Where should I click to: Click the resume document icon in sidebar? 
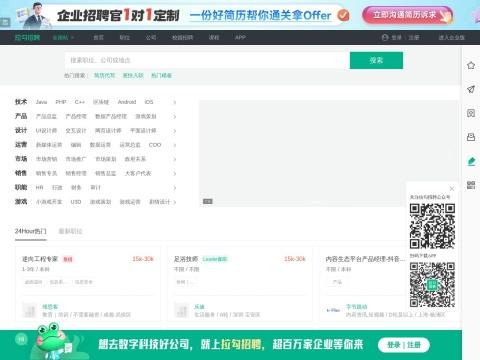(471, 113)
